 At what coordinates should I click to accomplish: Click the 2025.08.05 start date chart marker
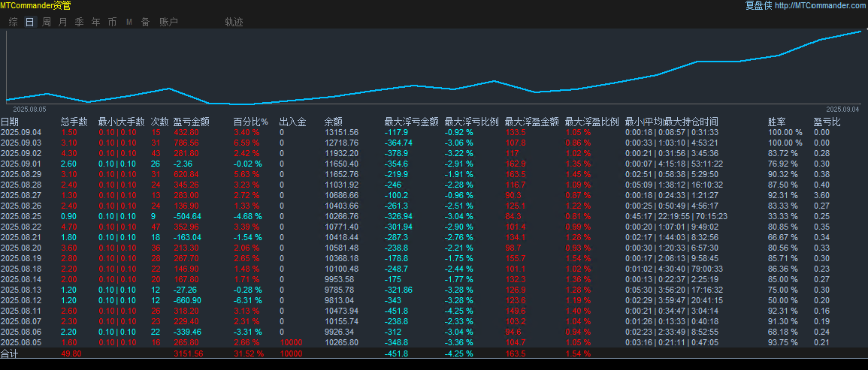click(x=30, y=109)
